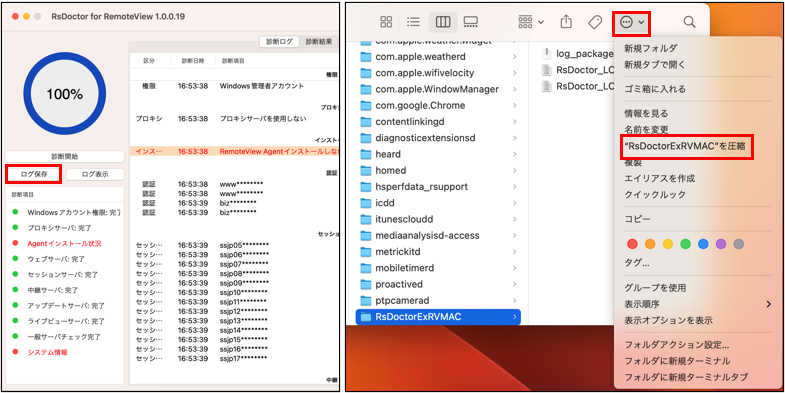Image resolution: width=785 pixels, height=393 pixels.
Task: Choose 表示オプションを表示 menu entry
Action: coord(668,320)
